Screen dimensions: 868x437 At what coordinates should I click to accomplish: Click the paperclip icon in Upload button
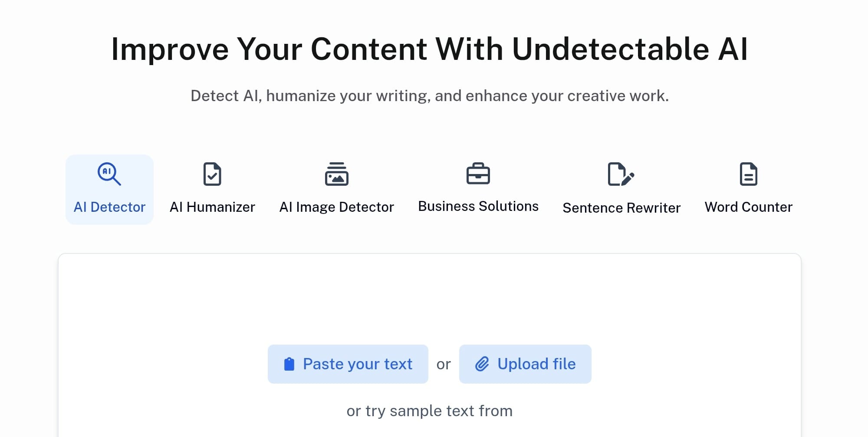tap(482, 364)
